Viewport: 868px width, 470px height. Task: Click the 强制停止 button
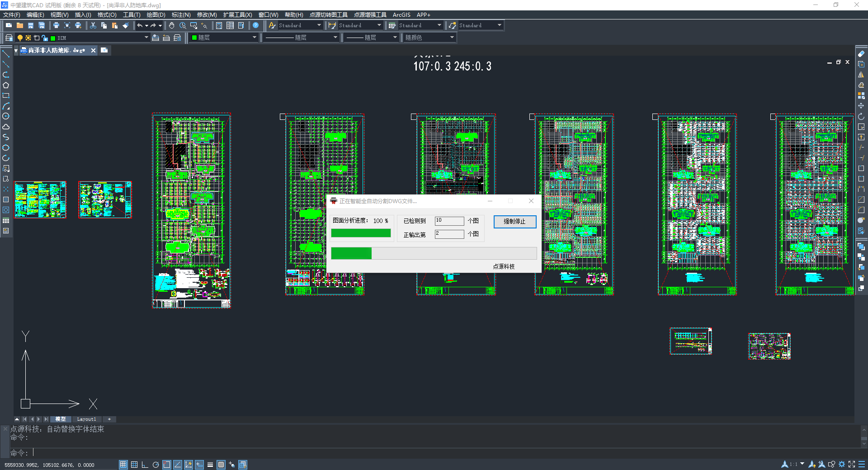[x=514, y=221]
